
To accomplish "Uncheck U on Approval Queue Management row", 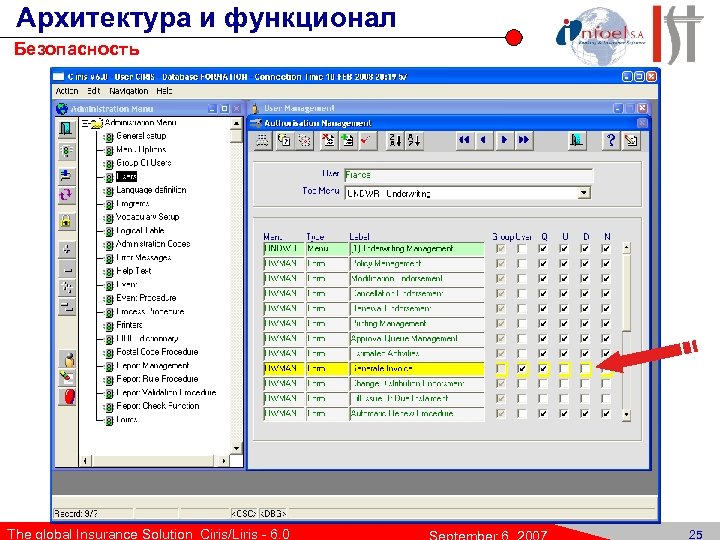I will tap(564, 338).
